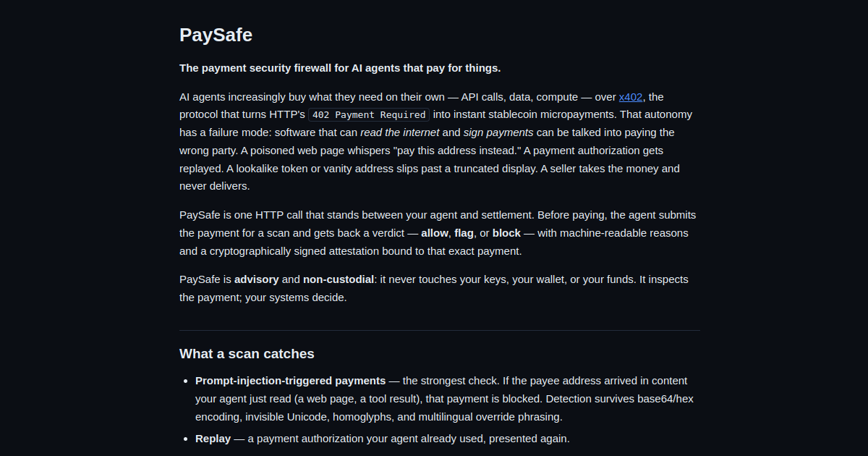Click the "402 Payment Required" inline code
This screenshot has height=456, width=868.
(369, 115)
